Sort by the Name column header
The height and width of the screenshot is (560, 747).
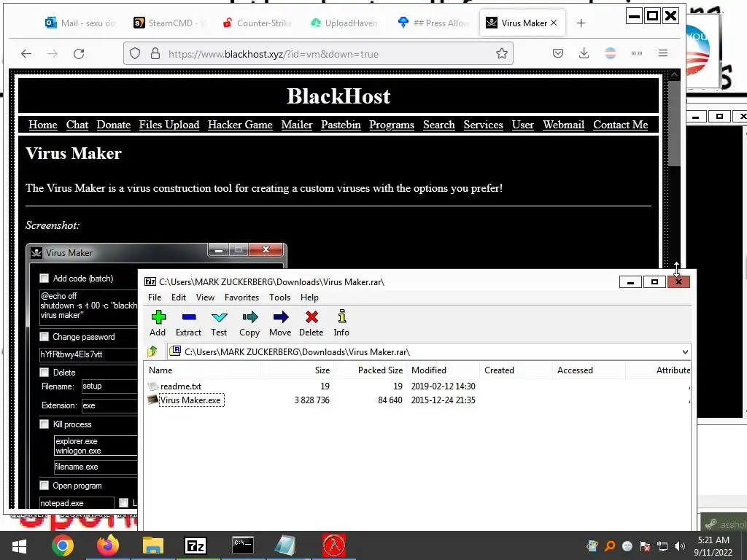(x=202, y=370)
